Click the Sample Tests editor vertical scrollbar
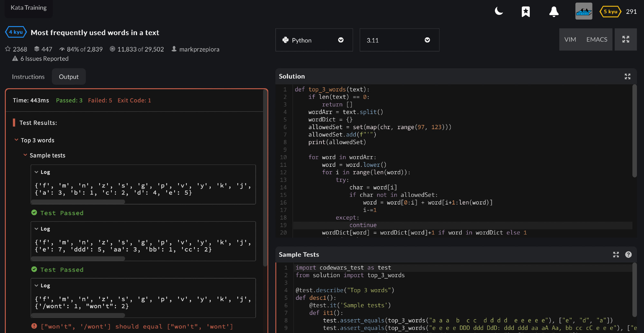The height and width of the screenshot is (333, 644). [x=634, y=290]
